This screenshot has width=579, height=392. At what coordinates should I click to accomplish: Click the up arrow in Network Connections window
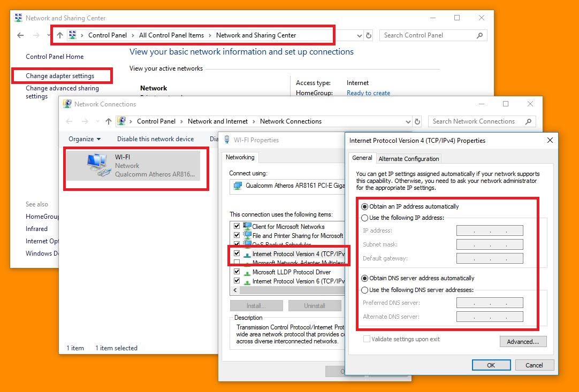108,121
